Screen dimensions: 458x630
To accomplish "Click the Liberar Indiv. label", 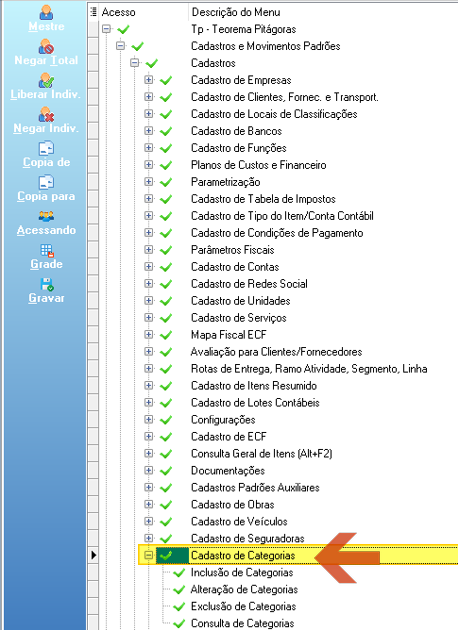I will pyautogui.click(x=45, y=94).
